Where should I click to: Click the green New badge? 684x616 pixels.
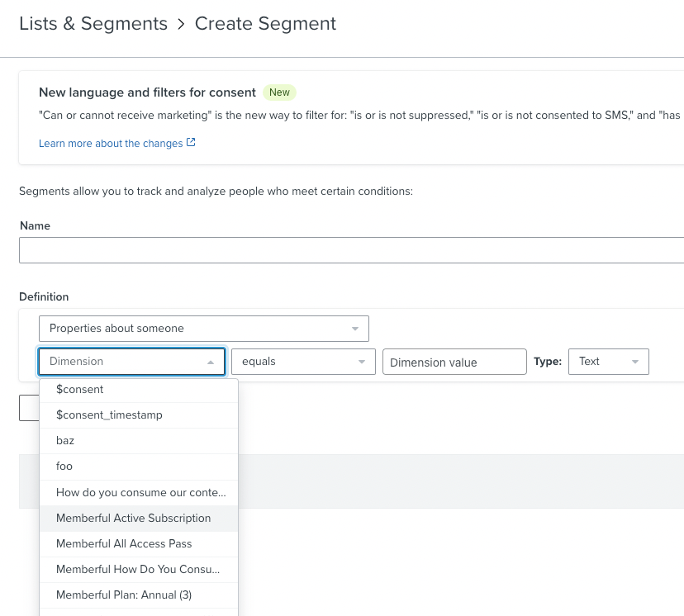(x=279, y=92)
